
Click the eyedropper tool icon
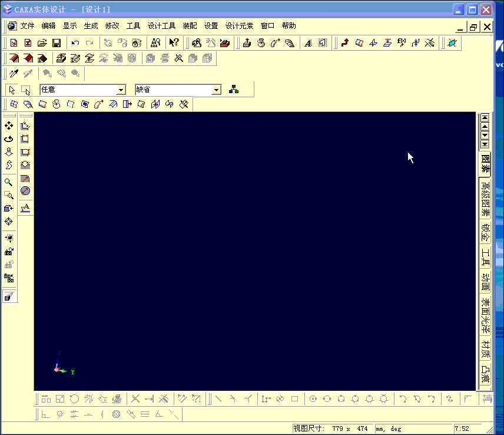14,74
